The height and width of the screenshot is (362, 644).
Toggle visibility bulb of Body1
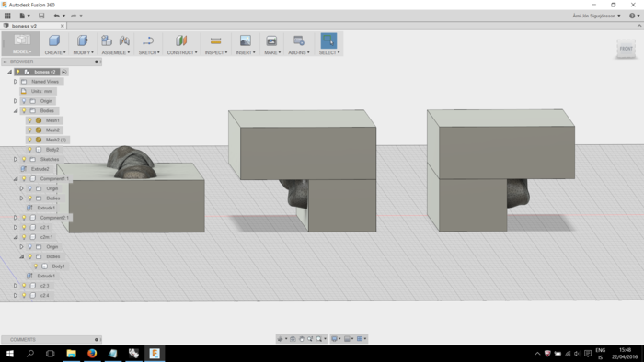(36, 266)
